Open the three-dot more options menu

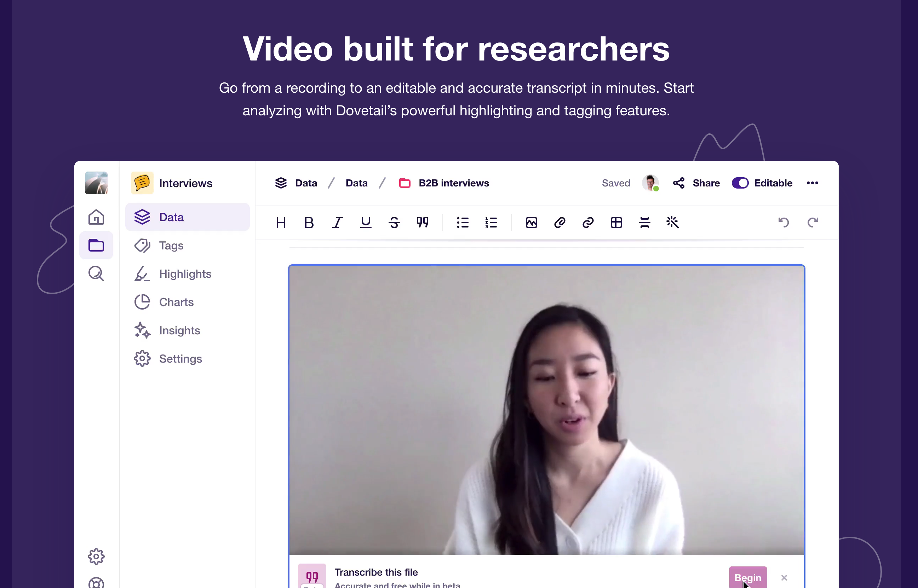point(812,183)
